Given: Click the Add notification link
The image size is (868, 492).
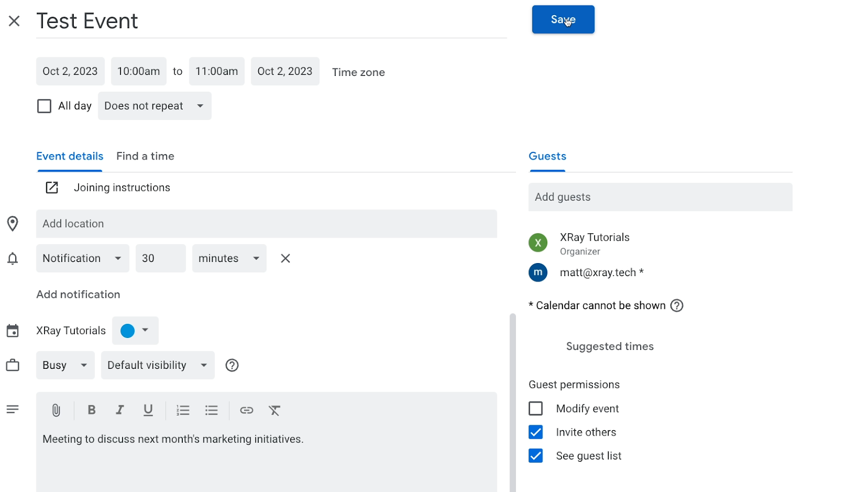Looking at the screenshot, I should click(78, 295).
